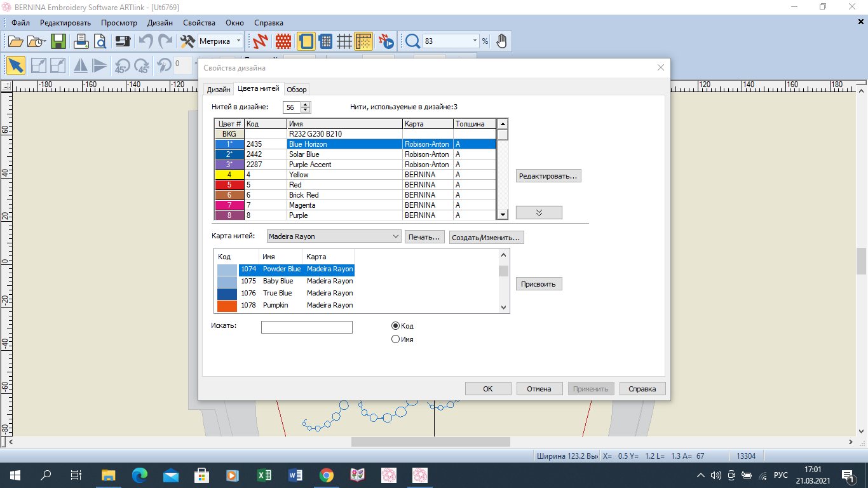Click the blue hoop template icon

point(325,41)
